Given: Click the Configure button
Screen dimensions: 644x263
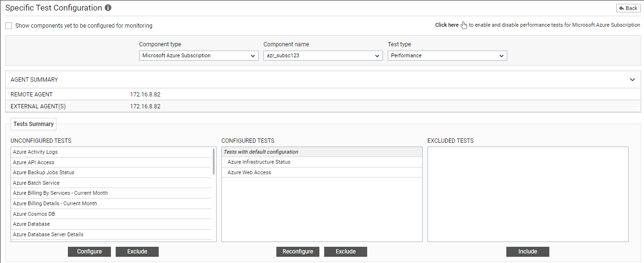Looking at the screenshot, I should point(89,252).
